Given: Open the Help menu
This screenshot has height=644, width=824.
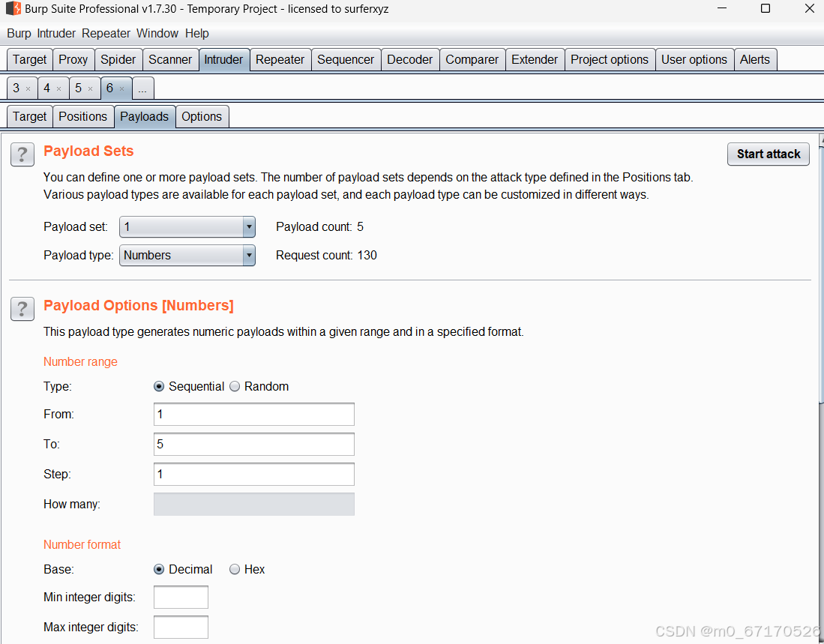Looking at the screenshot, I should (x=196, y=33).
